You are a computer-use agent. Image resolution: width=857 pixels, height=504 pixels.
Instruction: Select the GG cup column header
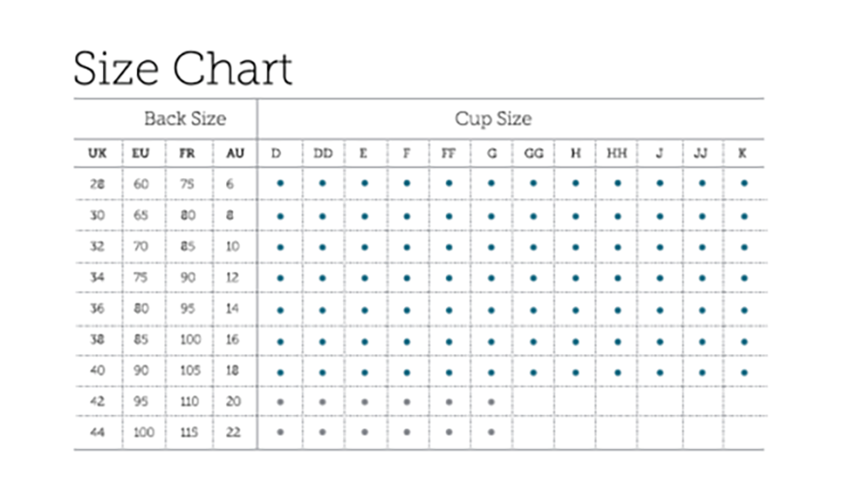pos(533,153)
